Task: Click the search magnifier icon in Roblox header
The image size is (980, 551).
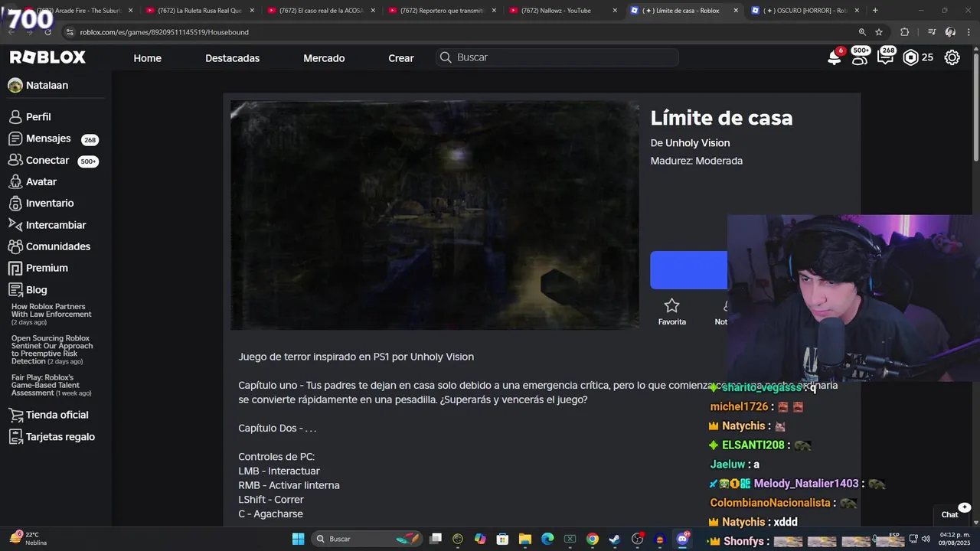Action: pos(446,57)
